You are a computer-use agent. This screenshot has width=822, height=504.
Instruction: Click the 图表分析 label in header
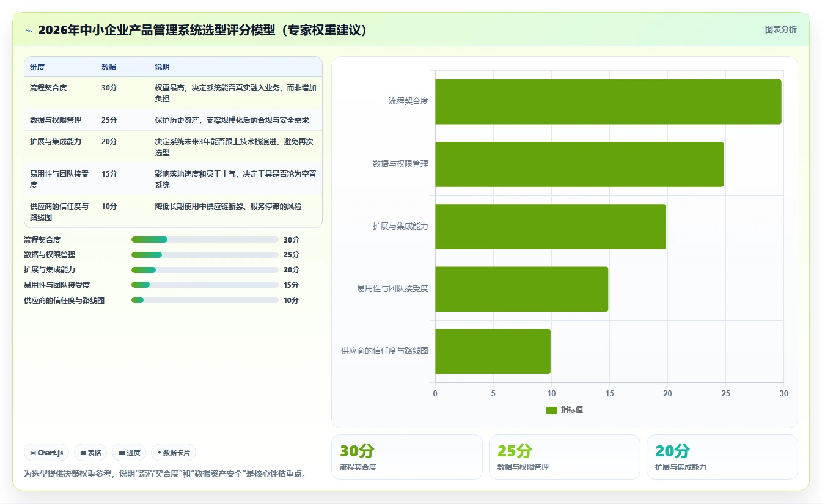tap(780, 29)
